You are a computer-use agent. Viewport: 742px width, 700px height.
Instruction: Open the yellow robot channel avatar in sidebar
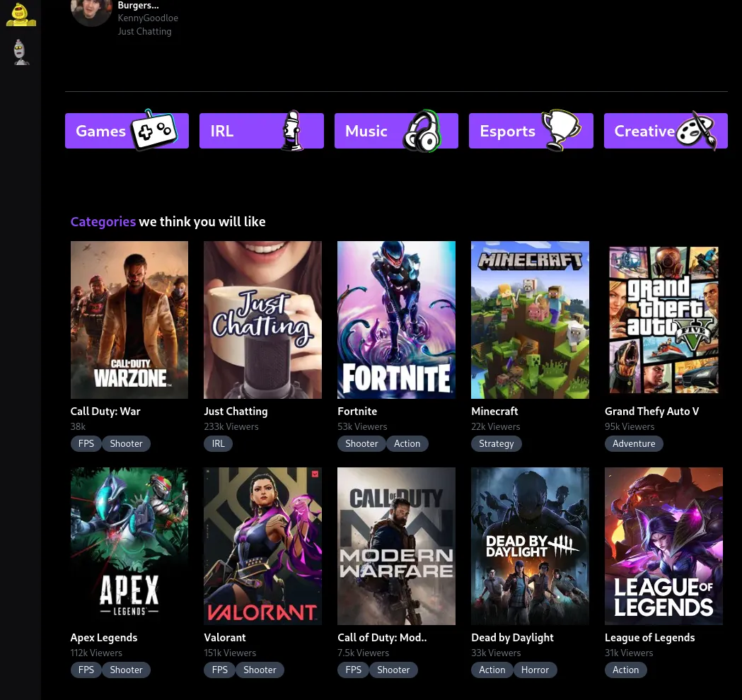[21, 14]
